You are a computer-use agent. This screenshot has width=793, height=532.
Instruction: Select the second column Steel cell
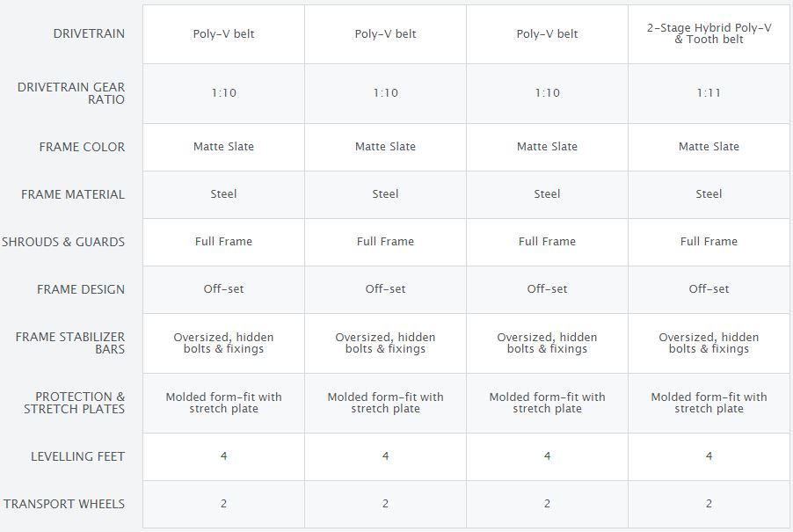tap(385, 194)
